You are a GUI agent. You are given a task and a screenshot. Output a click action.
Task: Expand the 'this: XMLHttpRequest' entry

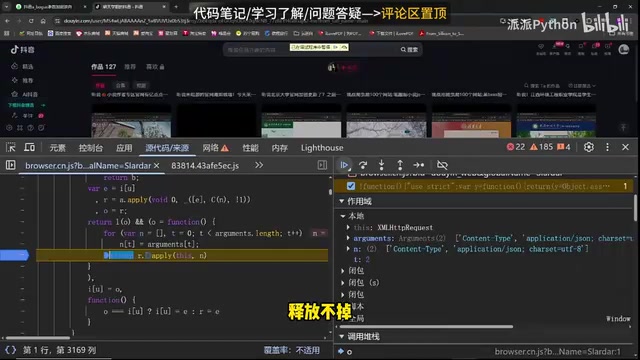coord(348,227)
